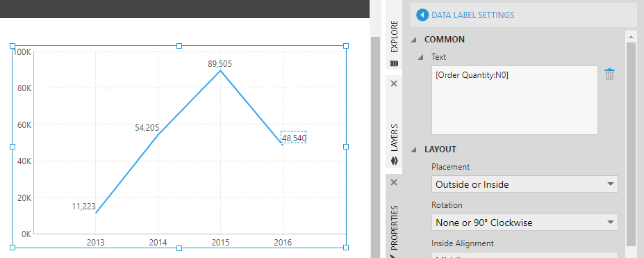This screenshot has height=258, width=644.
Task: Select the 48,540 data label
Action: tap(294, 138)
